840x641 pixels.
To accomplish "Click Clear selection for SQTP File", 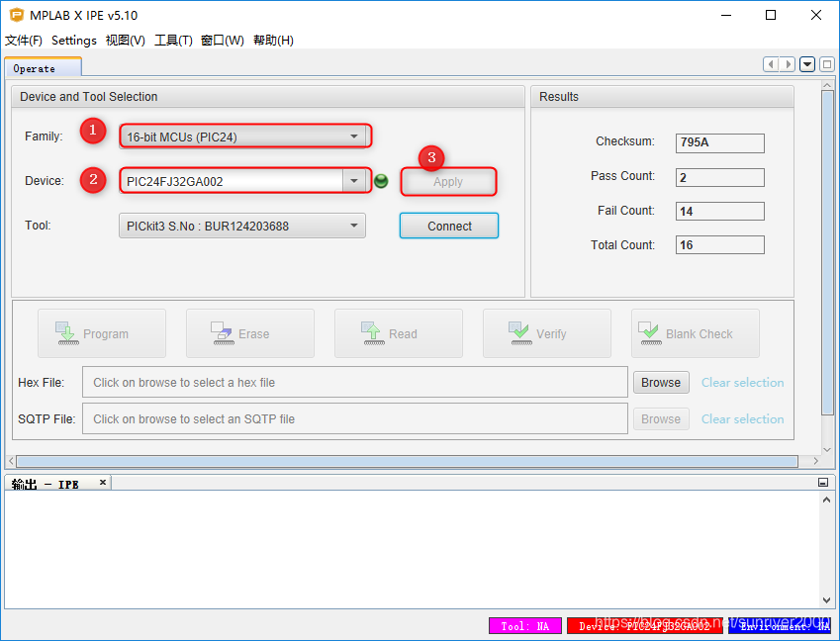I will pyautogui.click(x=742, y=418).
